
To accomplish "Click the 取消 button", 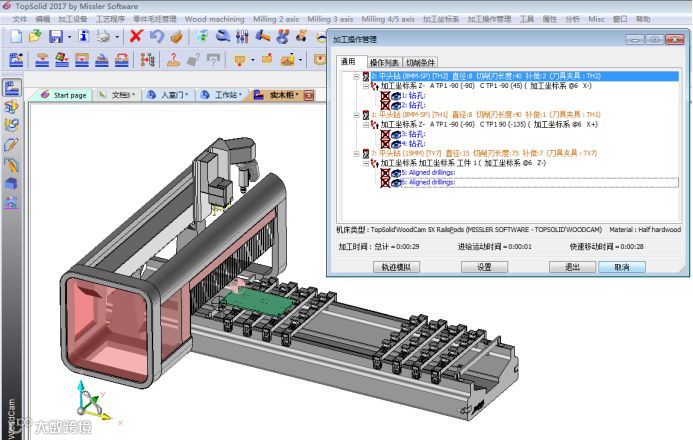I will point(621,267).
